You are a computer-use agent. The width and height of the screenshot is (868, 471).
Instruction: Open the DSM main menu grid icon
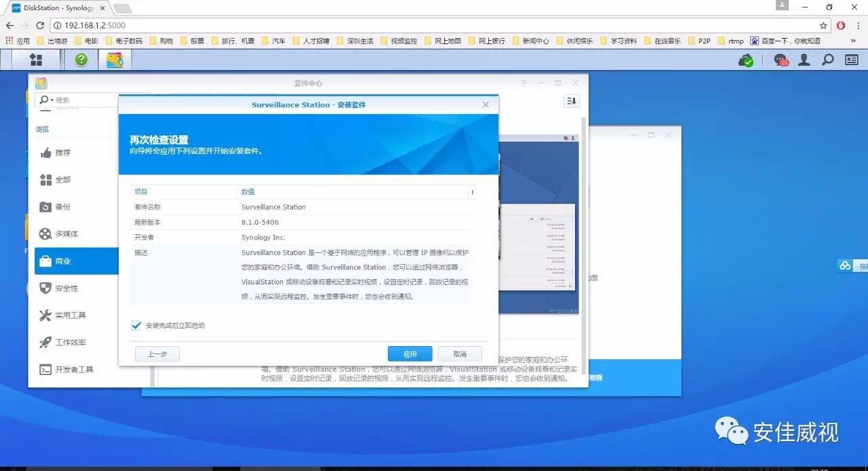[x=36, y=60]
